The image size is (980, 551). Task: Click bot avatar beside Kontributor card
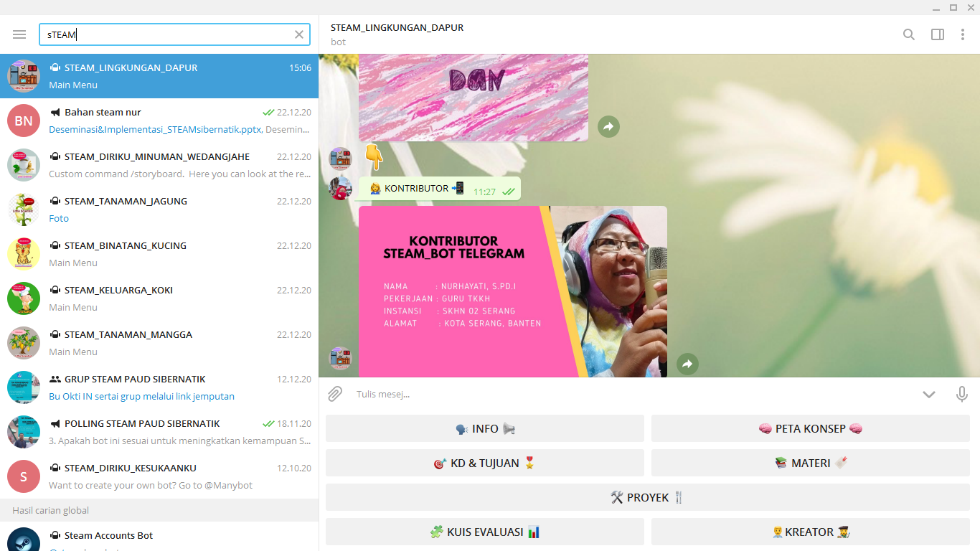coord(340,359)
